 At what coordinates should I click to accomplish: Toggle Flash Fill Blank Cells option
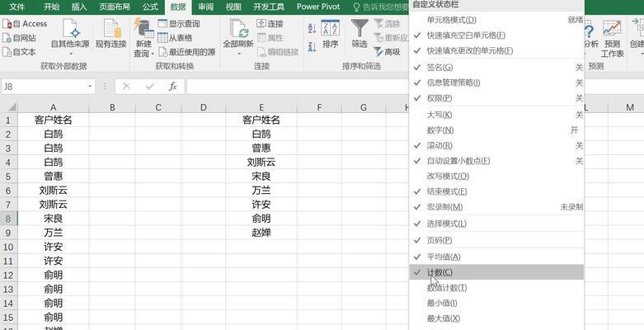click(496, 35)
